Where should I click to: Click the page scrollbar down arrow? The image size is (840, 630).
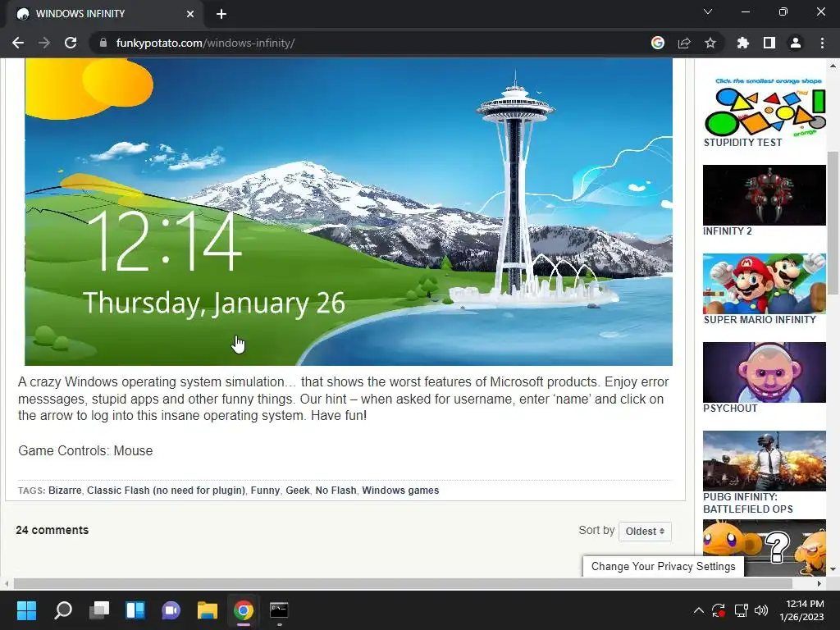point(833,569)
